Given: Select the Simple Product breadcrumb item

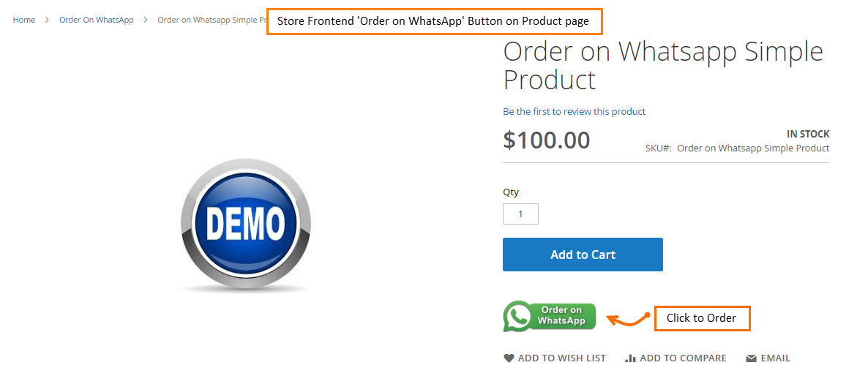Looking at the screenshot, I should point(212,20).
